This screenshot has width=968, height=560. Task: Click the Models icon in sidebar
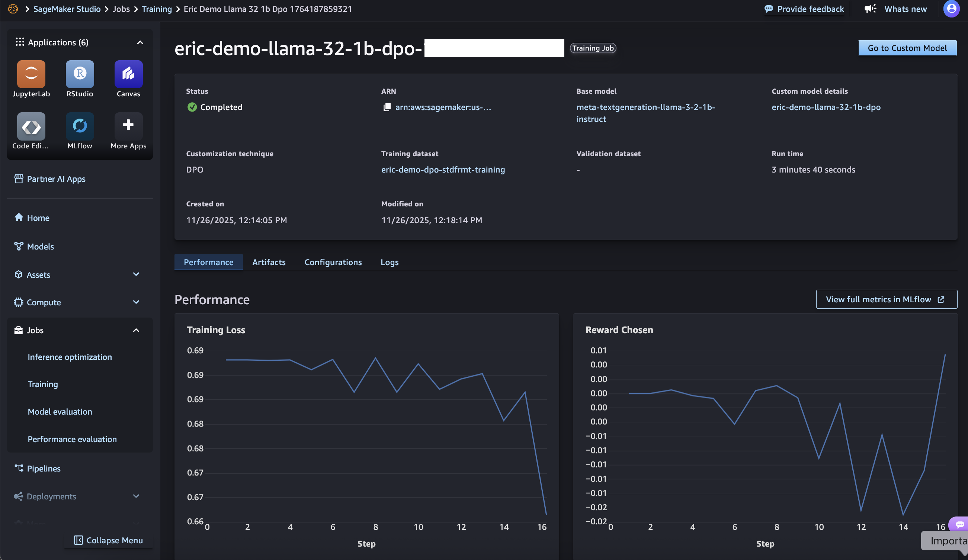click(19, 246)
